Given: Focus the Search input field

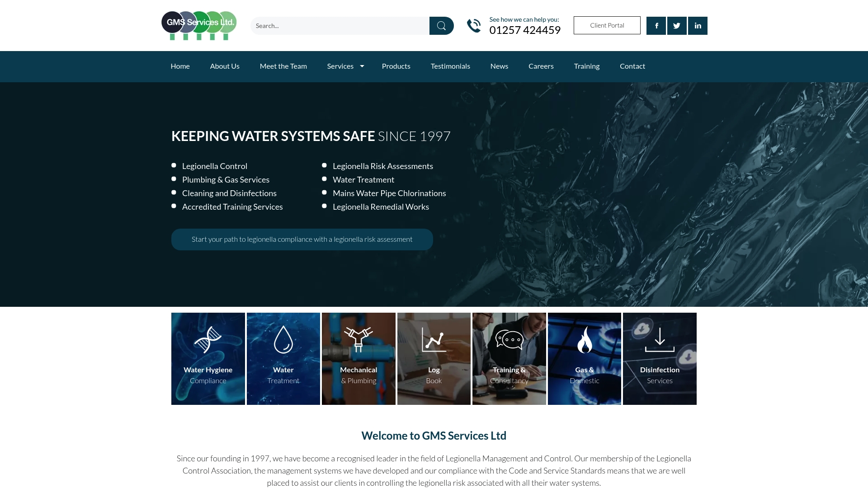Looking at the screenshot, I should [x=340, y=26].
